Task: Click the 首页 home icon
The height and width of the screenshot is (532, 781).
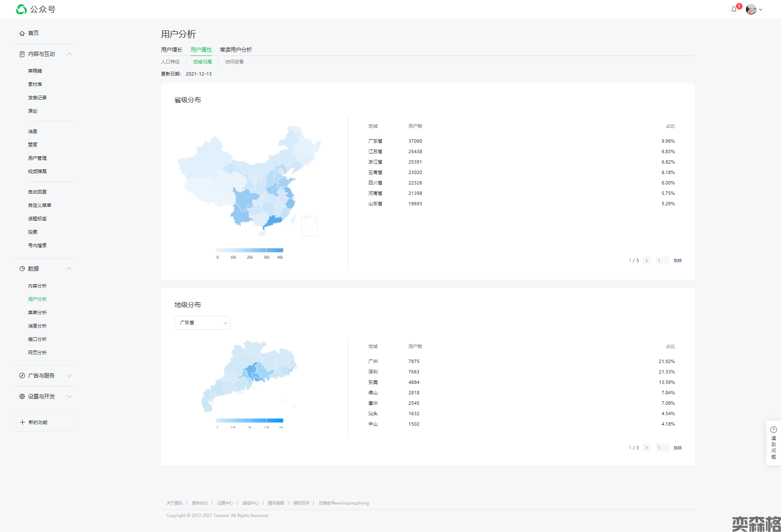Action: click(x=22, y=33)
